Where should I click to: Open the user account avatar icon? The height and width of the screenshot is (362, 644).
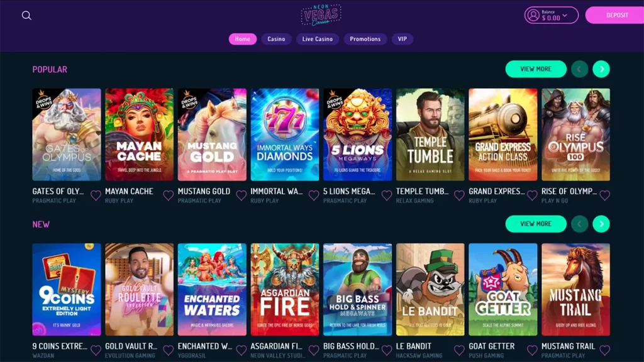[533, 15]
